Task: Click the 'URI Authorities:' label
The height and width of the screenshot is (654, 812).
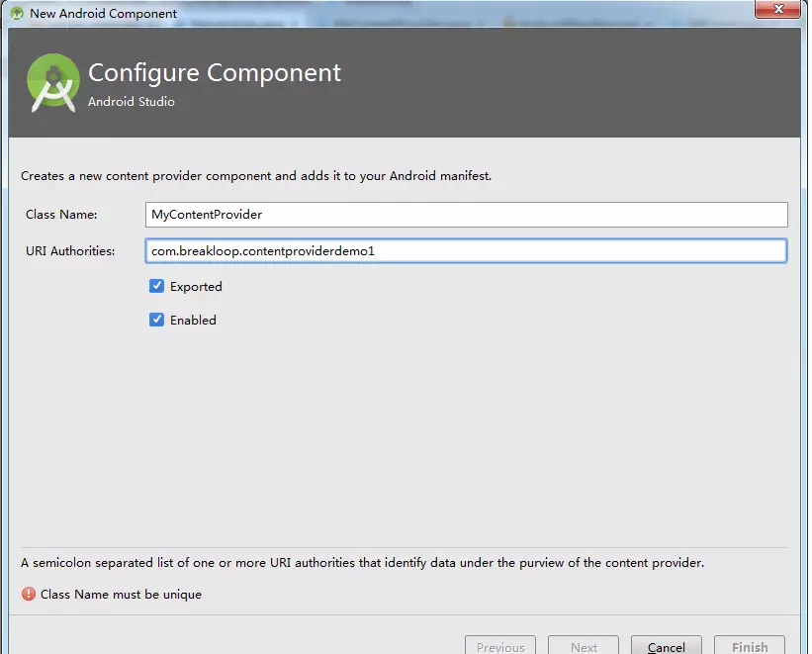Action: pyautogui.click(x=70, y=251)
